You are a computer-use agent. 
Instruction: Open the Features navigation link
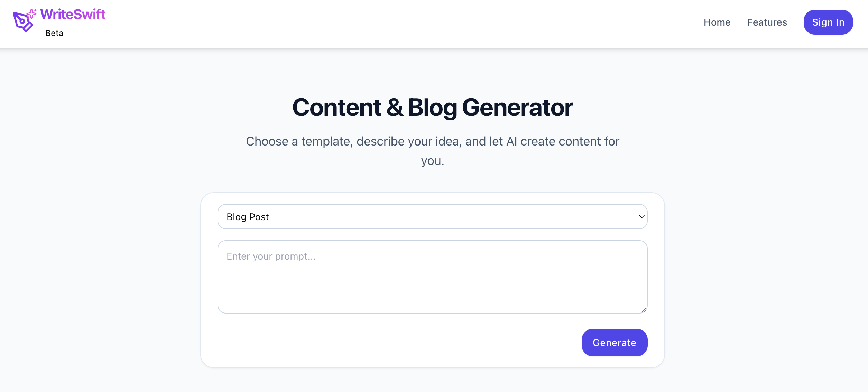[x=767, y=22]
